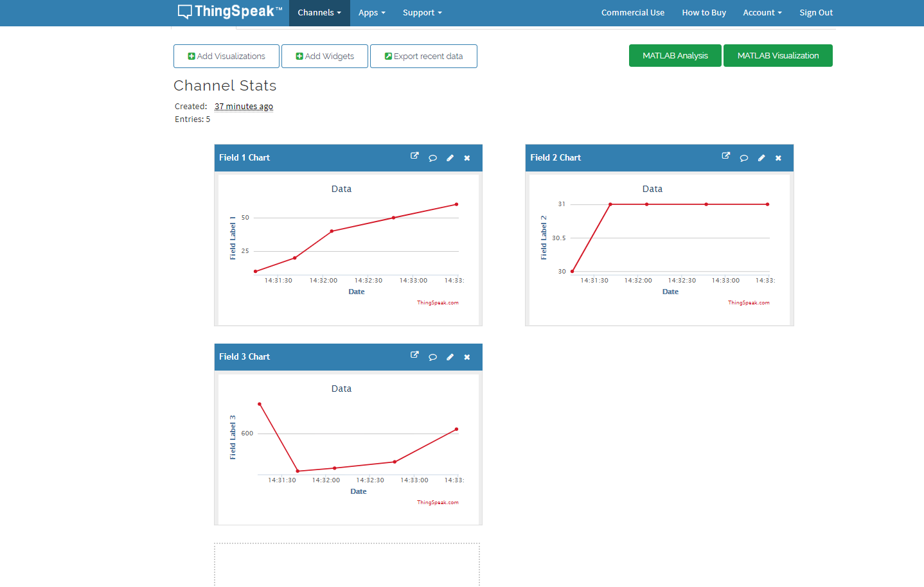Click the ThingSpeak logo
924x587 pixels.
point(229,12)
